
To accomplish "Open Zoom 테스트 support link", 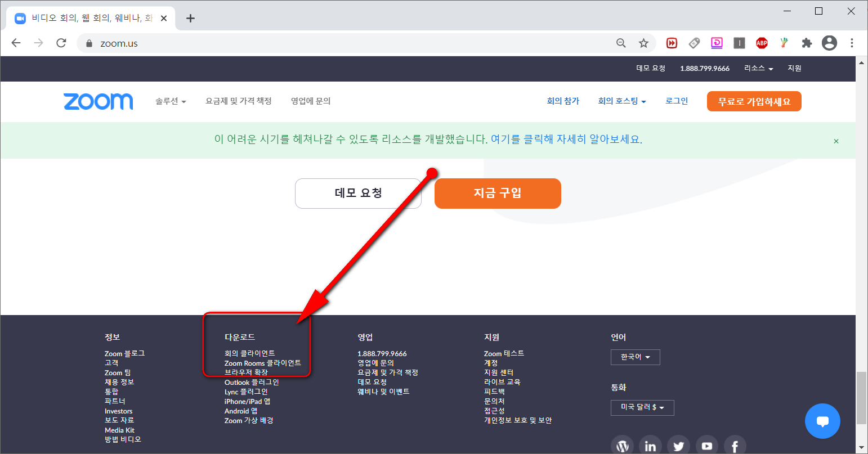I will click(x=504, y=353).
